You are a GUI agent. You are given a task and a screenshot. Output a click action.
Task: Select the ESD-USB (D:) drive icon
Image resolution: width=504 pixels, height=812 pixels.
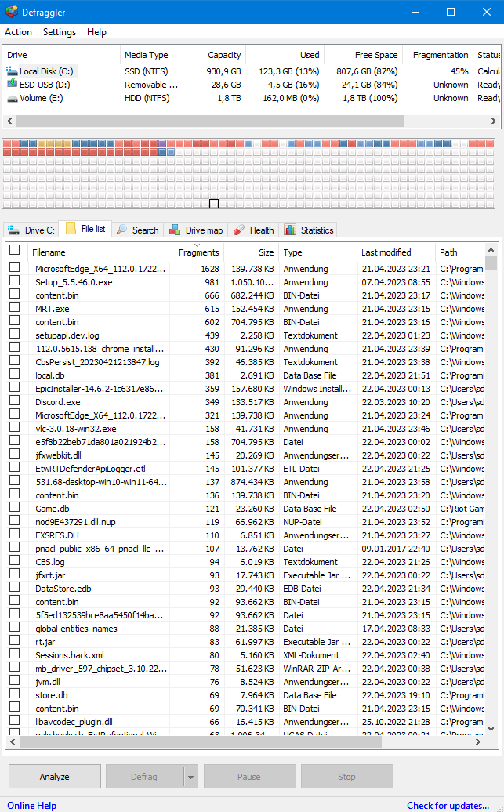pos(12,85)
